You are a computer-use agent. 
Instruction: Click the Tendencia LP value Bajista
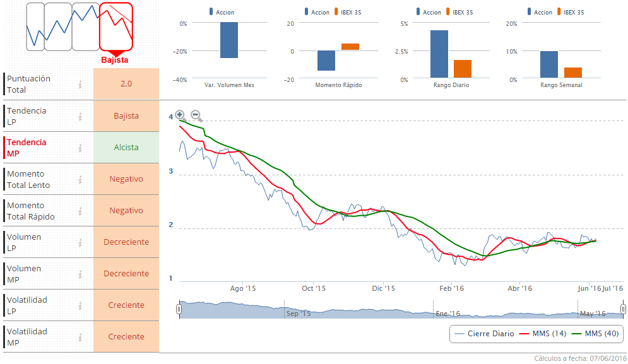point(126,115)
